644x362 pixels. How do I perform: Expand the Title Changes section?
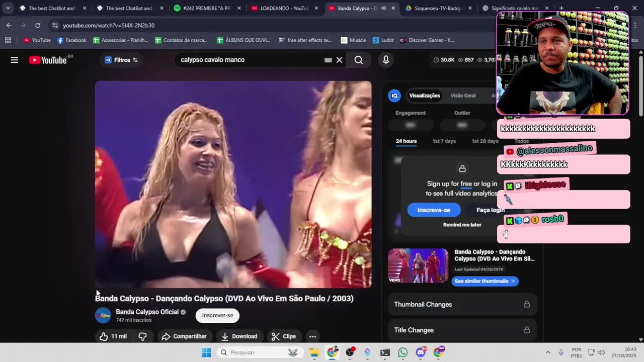[x=462, y=330]
